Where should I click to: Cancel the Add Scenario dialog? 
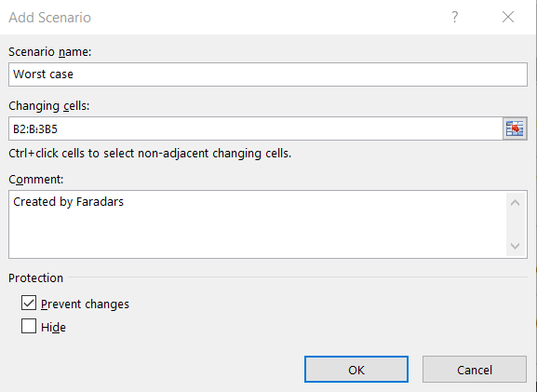coord(475,369)
